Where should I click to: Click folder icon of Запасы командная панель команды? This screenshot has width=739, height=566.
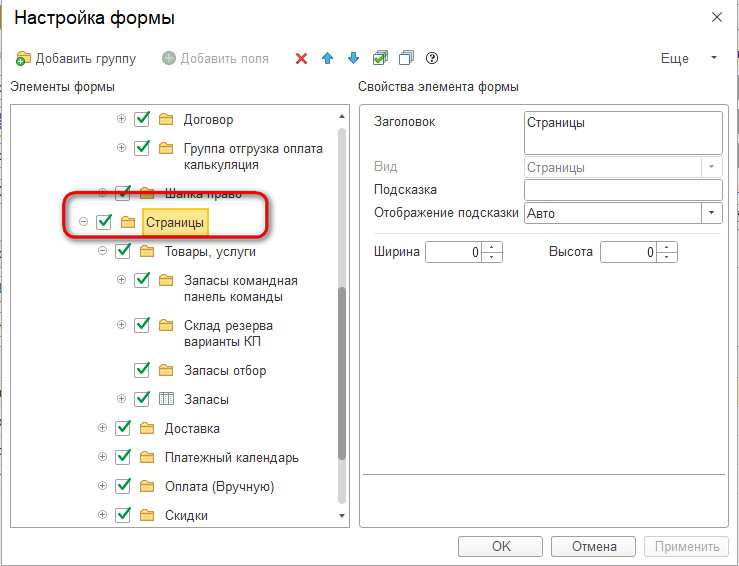[x=165, y=280]
